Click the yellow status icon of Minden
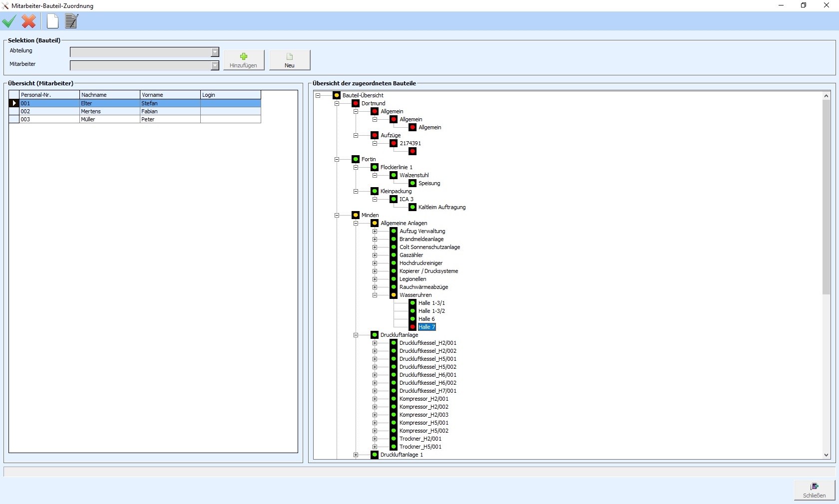Screen dimensions: 839x504 click(356, 215)
